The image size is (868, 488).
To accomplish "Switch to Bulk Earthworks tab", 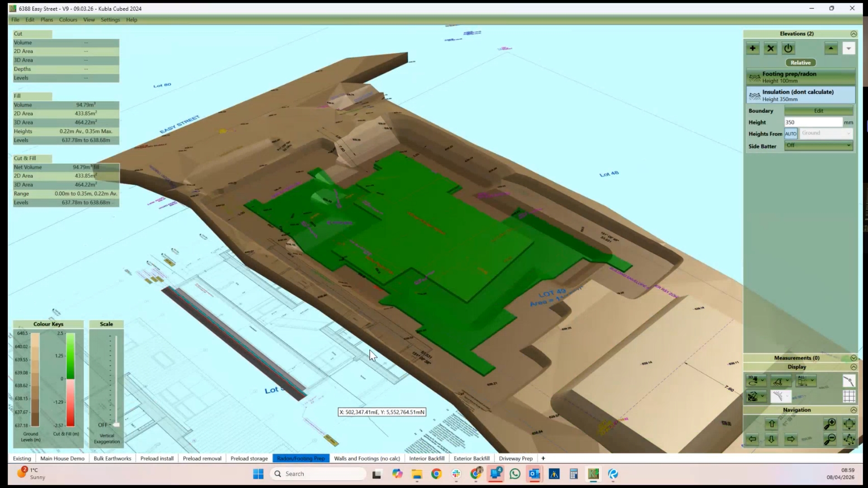I will (x=112, y=458).
